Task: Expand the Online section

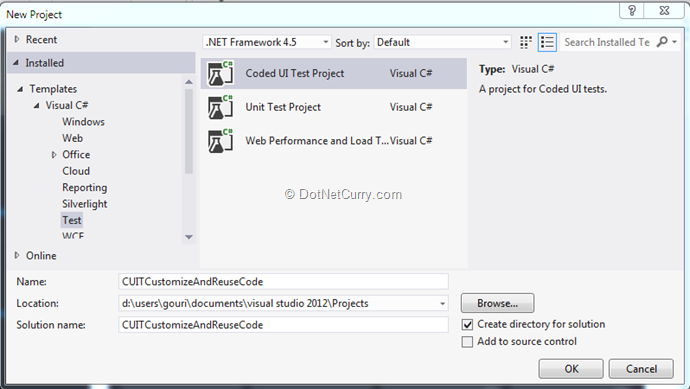Action: pyautogui.click(x=17, y=255)
